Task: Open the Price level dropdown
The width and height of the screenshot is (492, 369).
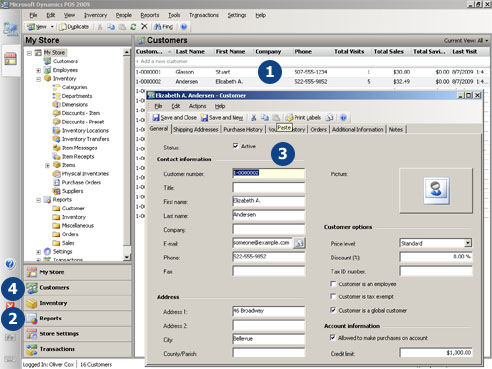Action: click(x=468, y=243)
